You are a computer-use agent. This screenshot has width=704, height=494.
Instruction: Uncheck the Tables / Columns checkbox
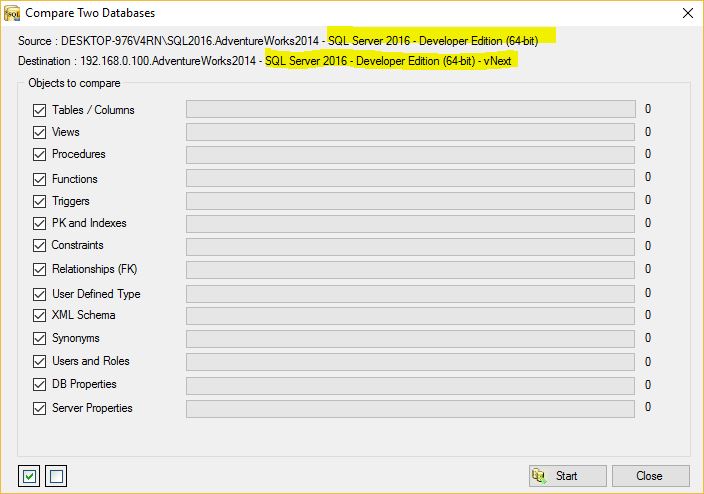[x=40, y=110]
